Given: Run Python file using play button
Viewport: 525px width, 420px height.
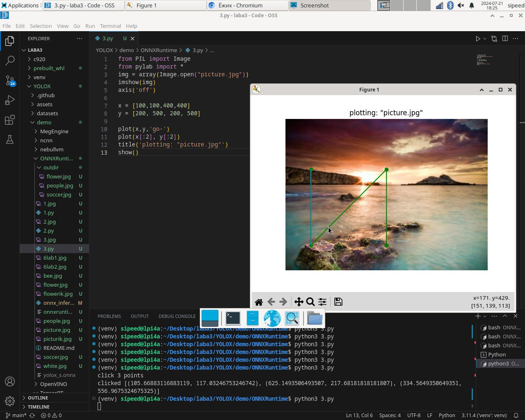Looking at the screenshot, I should (478, 39).
